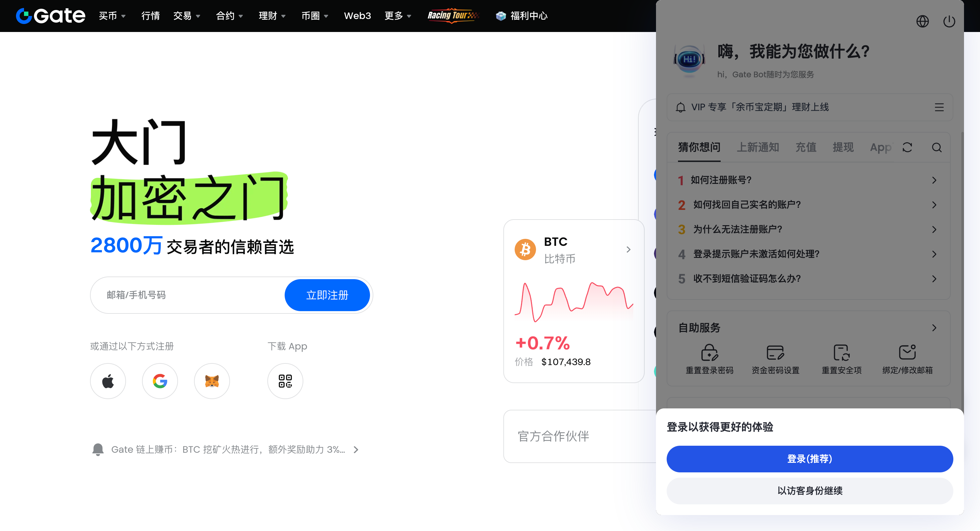Switch to the 充值 tab
Image resolution: width=980 pixels, height=531 pixels.
coord(806,148)
